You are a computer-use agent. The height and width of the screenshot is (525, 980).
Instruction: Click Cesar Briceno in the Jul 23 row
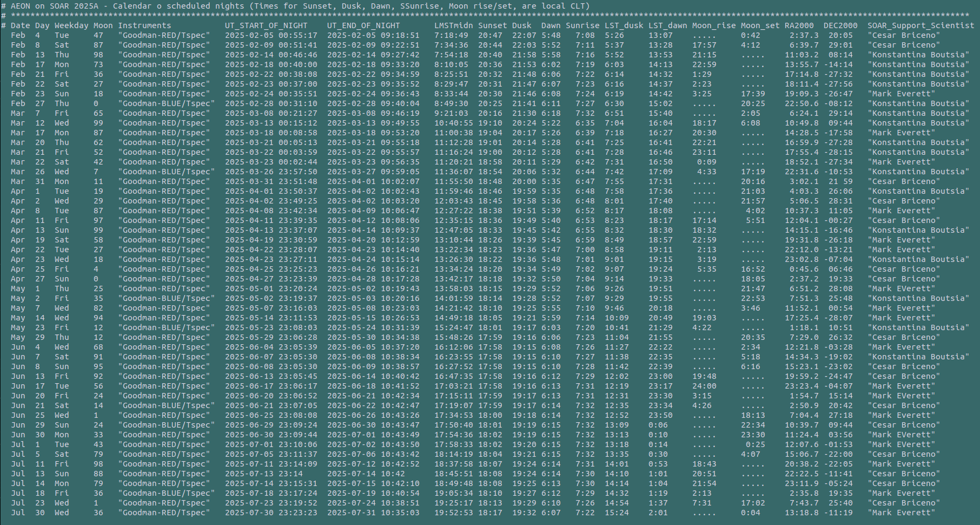pyautogui.click(x=904, y=503)
